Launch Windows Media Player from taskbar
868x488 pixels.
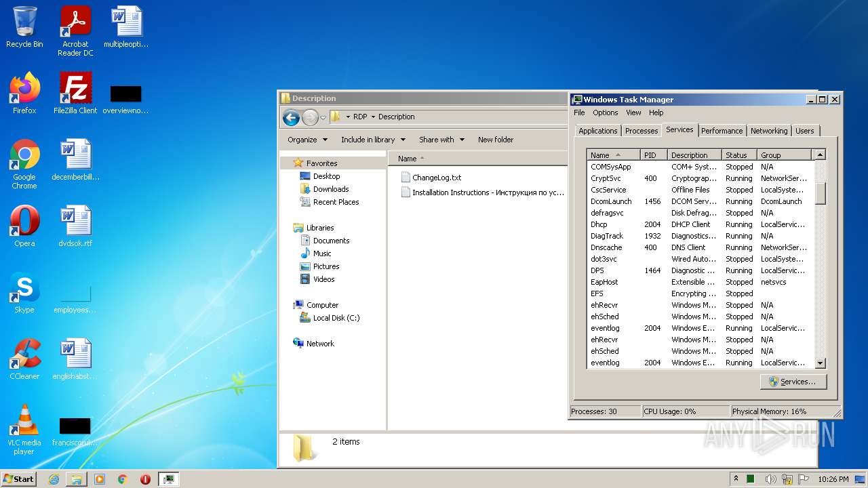(x=100, y=479)
